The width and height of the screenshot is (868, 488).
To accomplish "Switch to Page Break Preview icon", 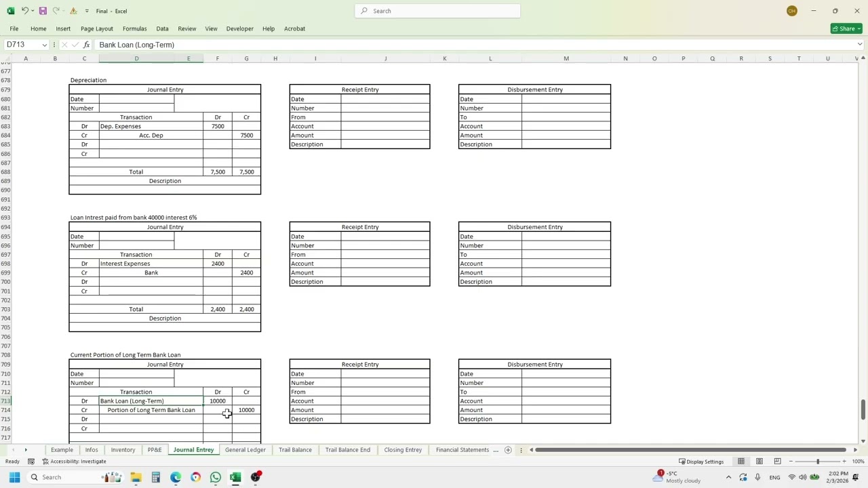I will (777, 462).
